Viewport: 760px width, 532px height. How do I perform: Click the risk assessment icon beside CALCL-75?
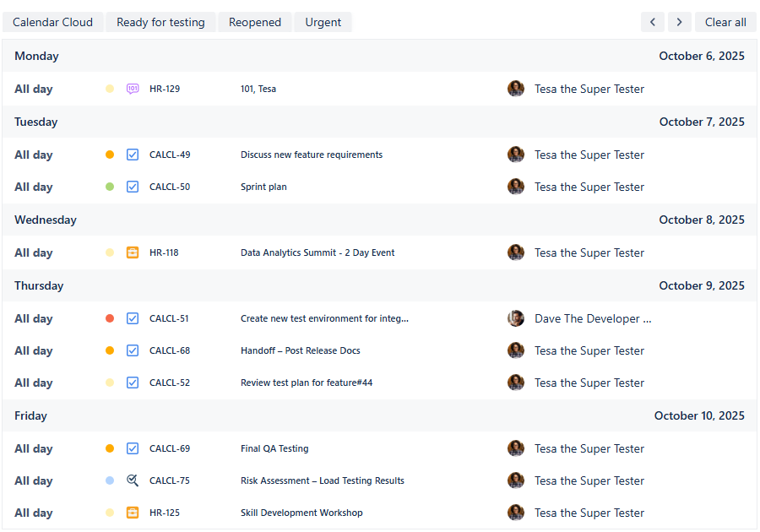point(133,480)
